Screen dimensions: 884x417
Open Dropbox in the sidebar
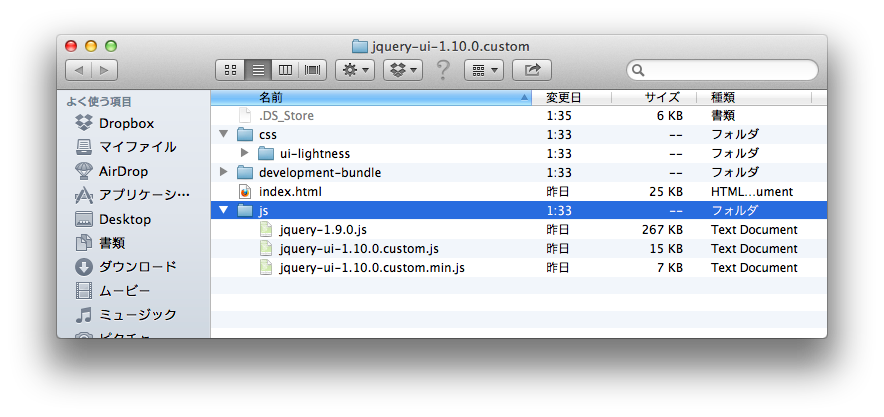(x=126, y=123)
